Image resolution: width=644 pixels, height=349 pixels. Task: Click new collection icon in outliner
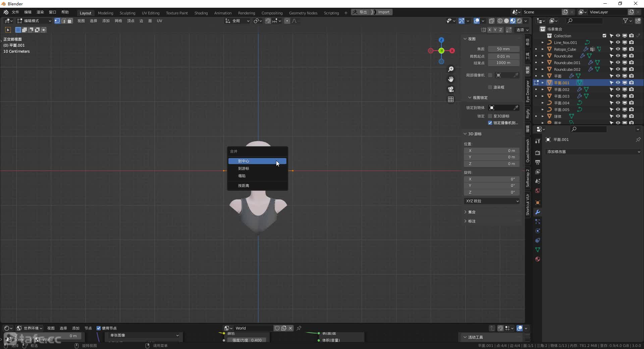pos(638,21)
